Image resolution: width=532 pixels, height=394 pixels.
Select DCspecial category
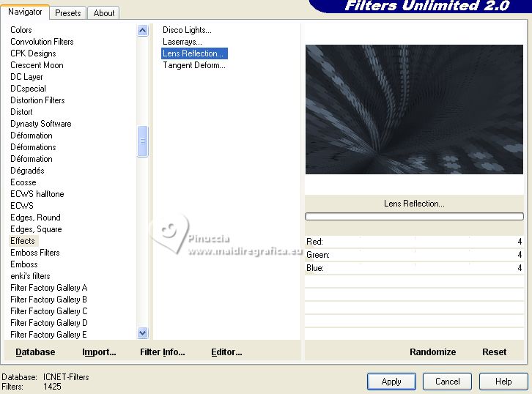pyautogui.click(x=28, y=89)
